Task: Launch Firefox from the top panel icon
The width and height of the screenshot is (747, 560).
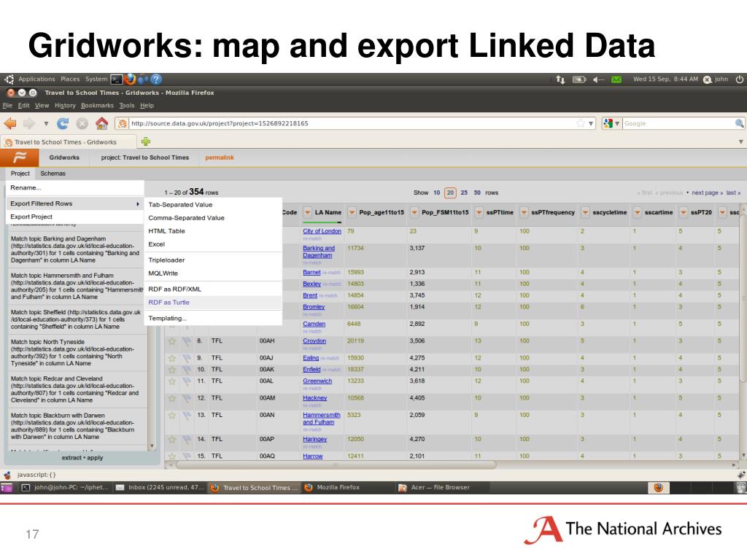Action: 130,79
